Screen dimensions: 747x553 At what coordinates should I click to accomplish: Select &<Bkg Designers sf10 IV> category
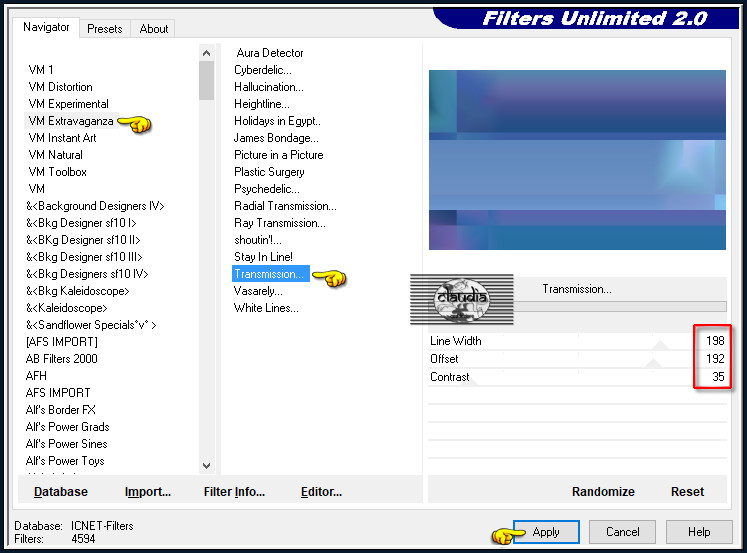tap(87, 274)
